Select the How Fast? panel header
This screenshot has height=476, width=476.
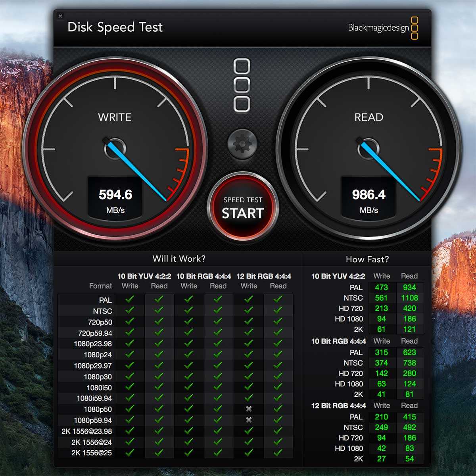[367, 259]
